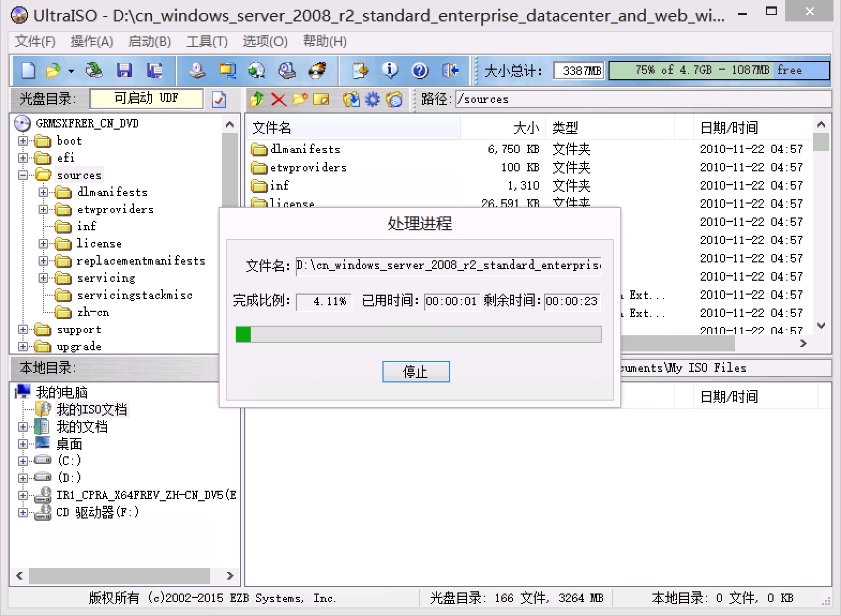Image resolution: width=841 pixels, height=616 pixels.
Task: Sort by 大小 column header
Action: pyautogui.click(x=503, y=127)
